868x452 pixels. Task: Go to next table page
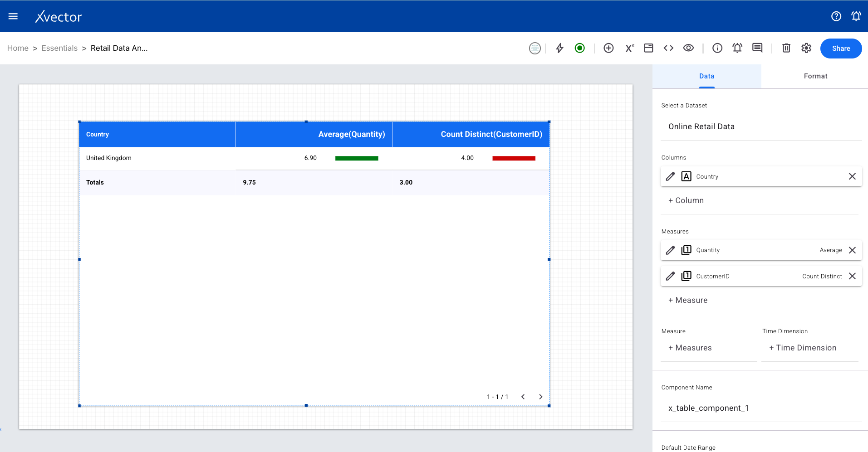(x=540, y=397)
